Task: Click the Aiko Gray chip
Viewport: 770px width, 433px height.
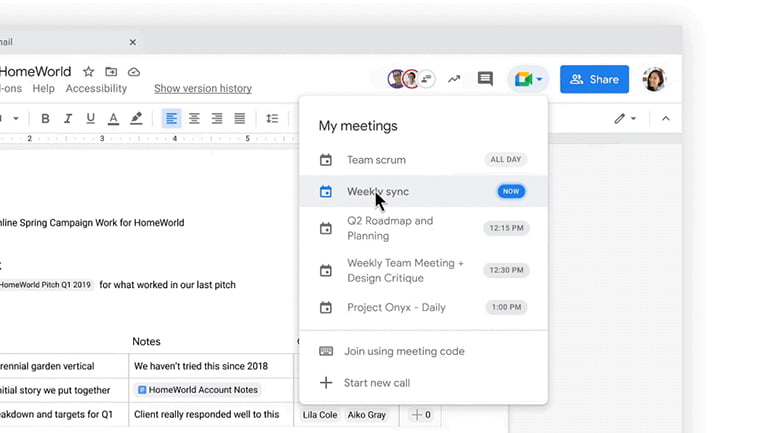Action: [x=367, y=415]
